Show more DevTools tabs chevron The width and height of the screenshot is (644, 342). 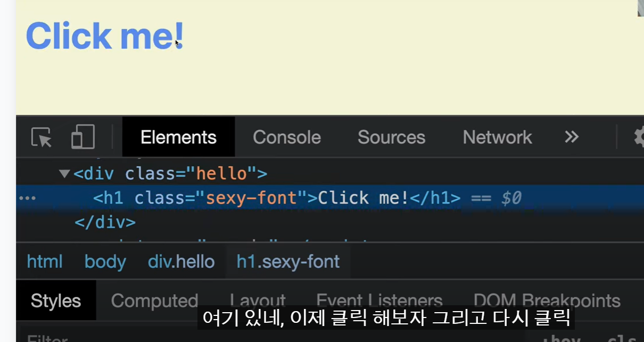572,137
